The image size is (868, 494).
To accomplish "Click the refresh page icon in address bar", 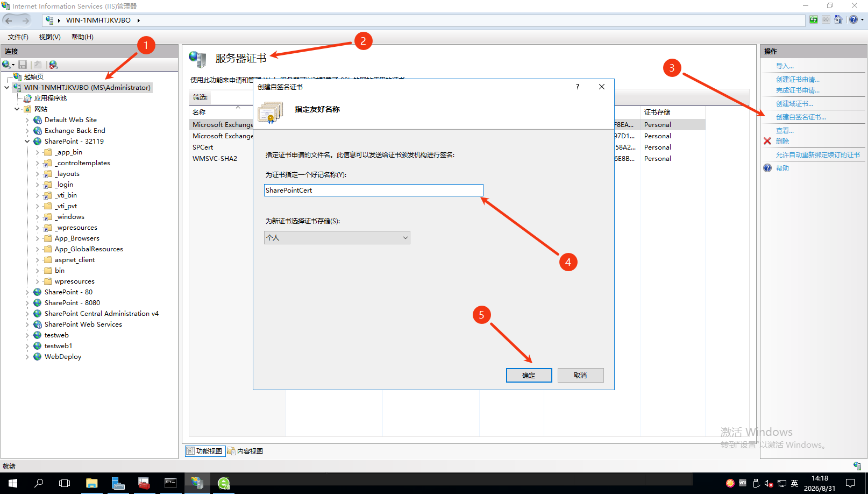I will point(814,20).
